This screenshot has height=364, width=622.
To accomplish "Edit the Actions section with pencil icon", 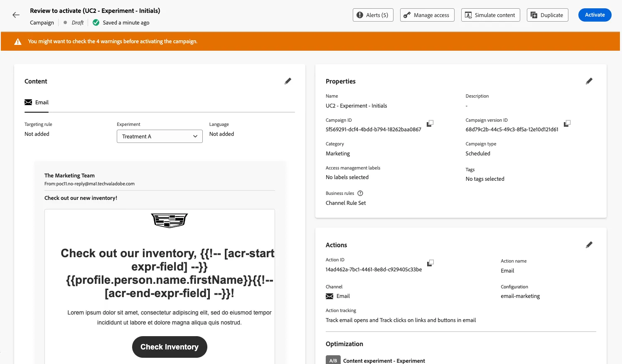I will click(x=589, y=245).
